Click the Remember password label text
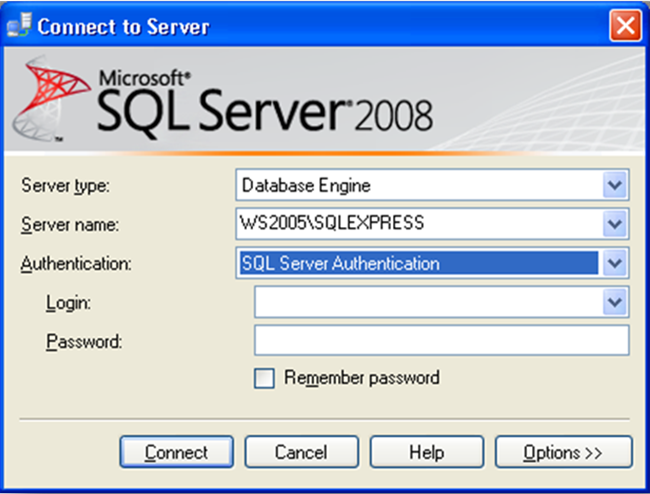The image size is (650, 494). pyautogui.click(x=361, y=378)
